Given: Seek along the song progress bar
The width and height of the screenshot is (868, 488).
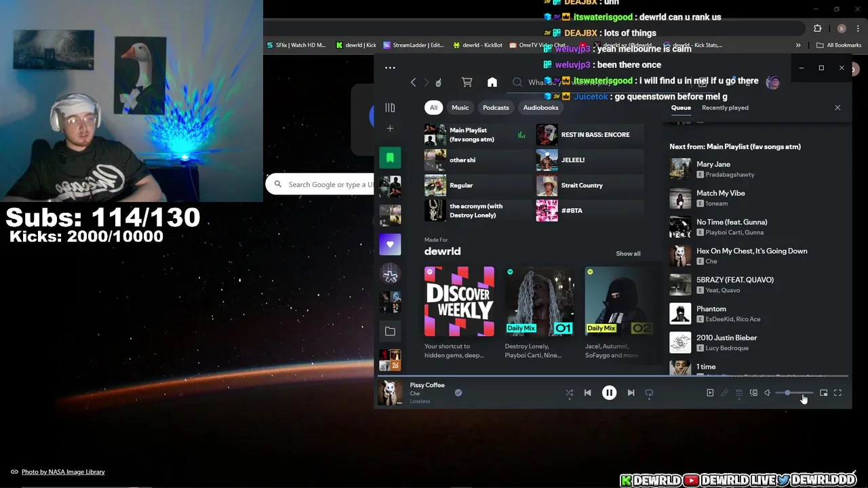Looking at the screenshot, I should (613, 375).
